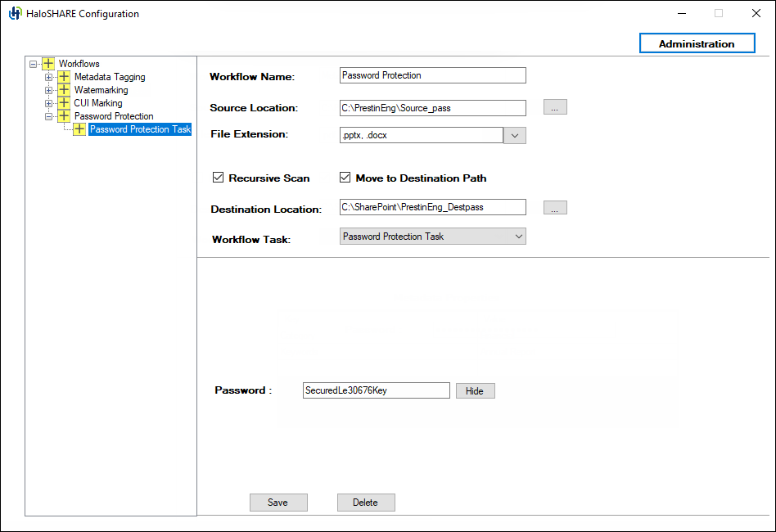Image resolution: width=776 pixels, height=532 pixels.
Task: Select Password Protection Task in the tree
Action: coord(139,128)
